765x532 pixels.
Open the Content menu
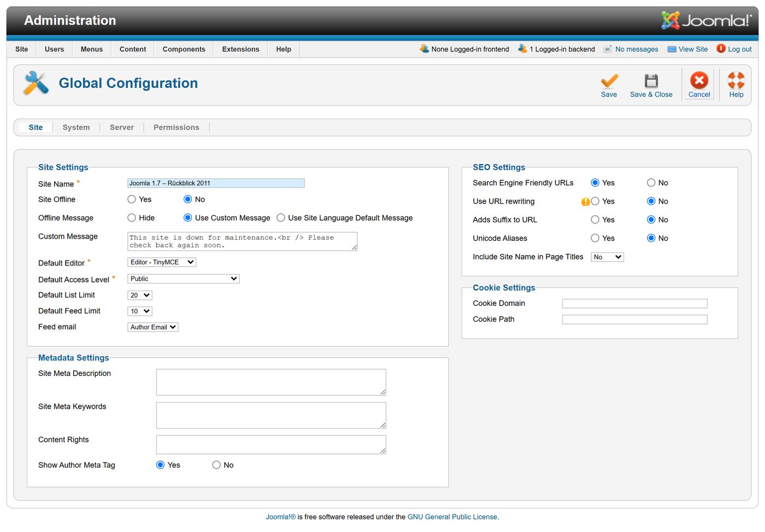point(133,49)
